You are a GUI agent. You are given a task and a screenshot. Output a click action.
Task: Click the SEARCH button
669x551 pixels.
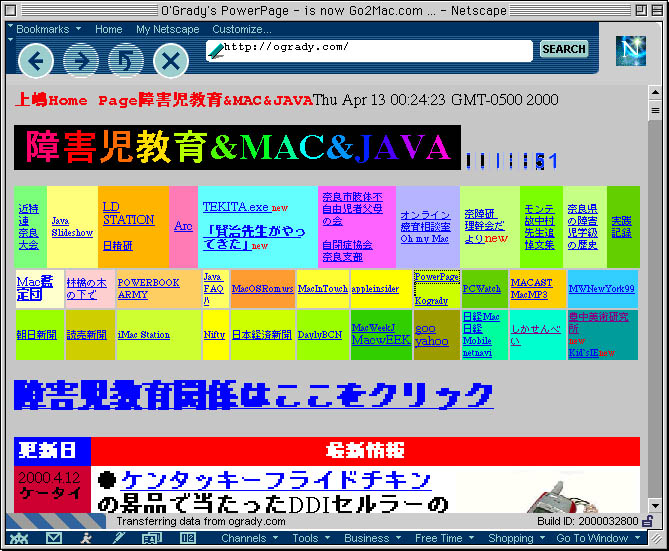564,49
